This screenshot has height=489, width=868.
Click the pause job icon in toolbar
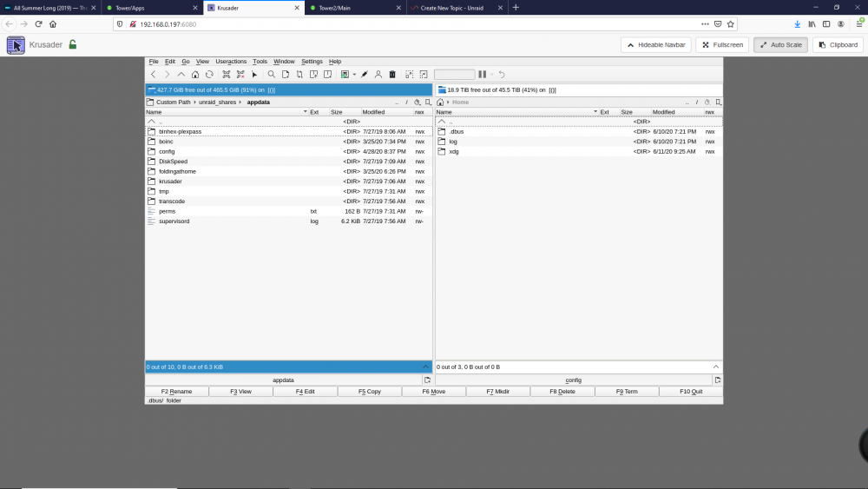click(482, 74)
